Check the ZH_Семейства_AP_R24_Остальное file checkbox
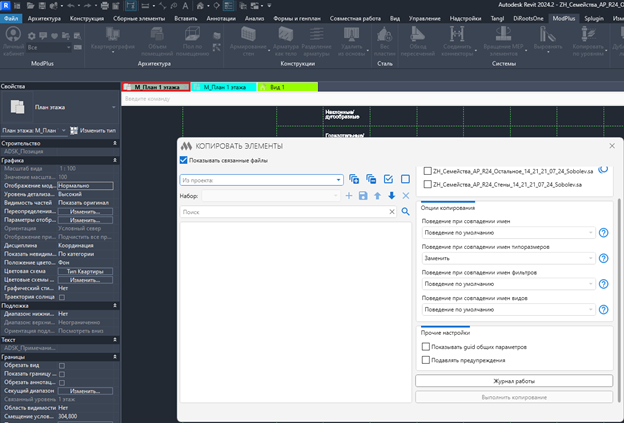 (x=427, y=171)
